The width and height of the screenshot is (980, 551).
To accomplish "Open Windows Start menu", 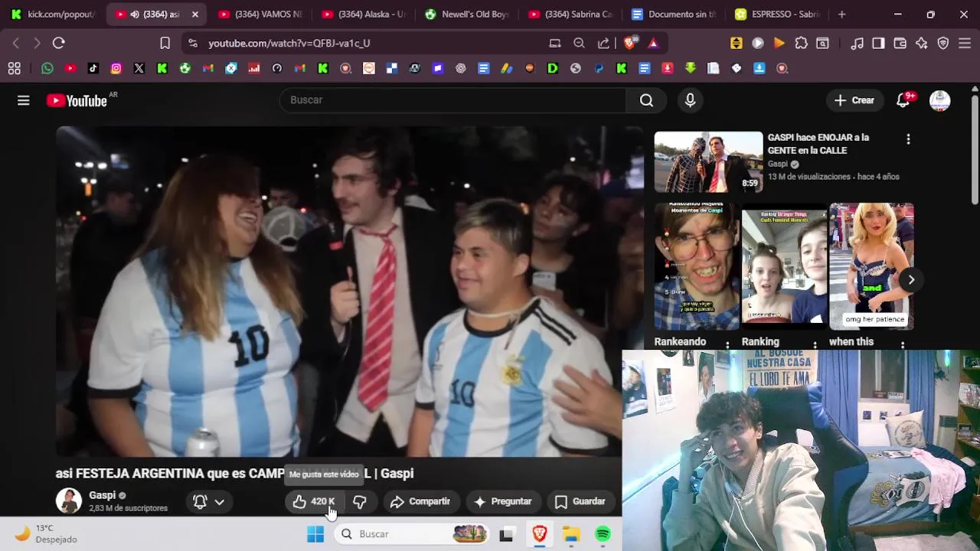I will [x=315, y=534].
